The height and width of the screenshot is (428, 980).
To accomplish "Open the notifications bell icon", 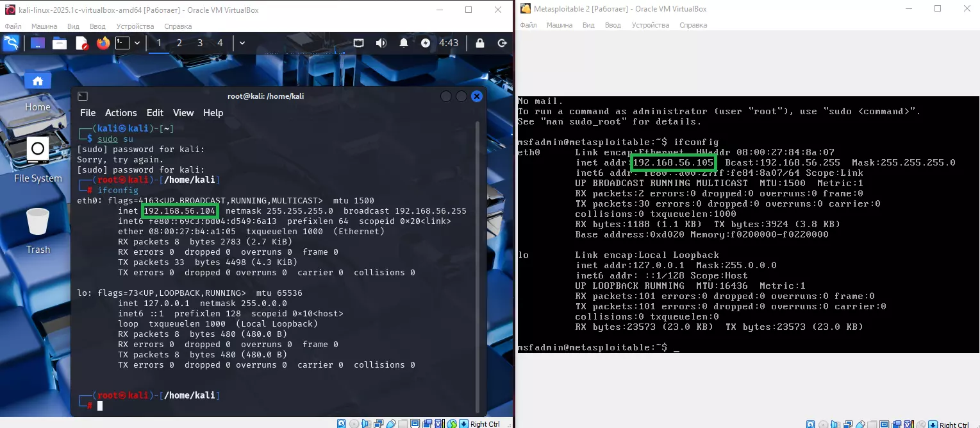I will coord(404,43).
